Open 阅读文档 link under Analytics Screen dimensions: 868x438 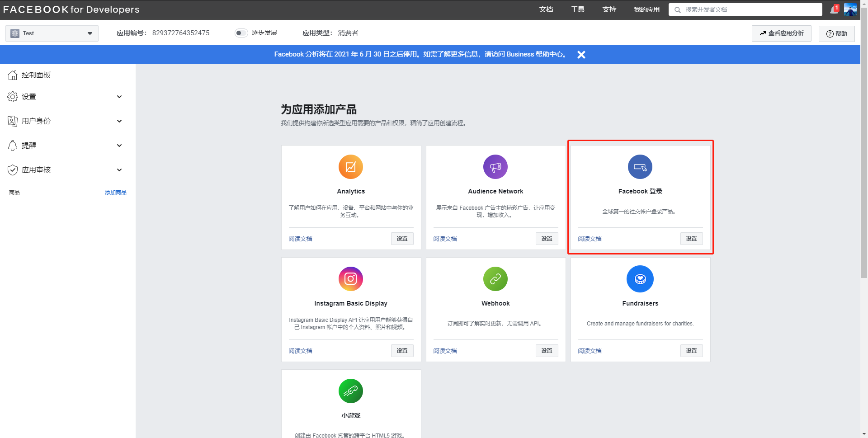click(300, 238)
